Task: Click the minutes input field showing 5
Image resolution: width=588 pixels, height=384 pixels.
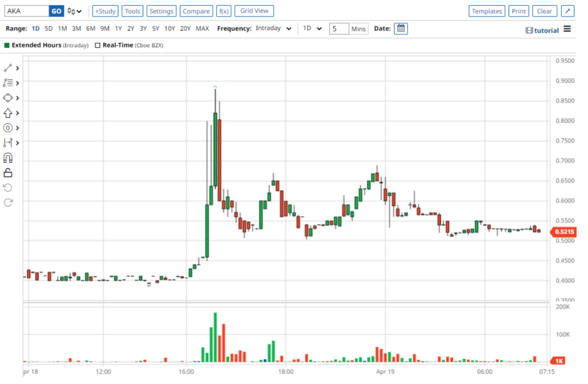Action: pyautogui.click(x=339, y=29)
